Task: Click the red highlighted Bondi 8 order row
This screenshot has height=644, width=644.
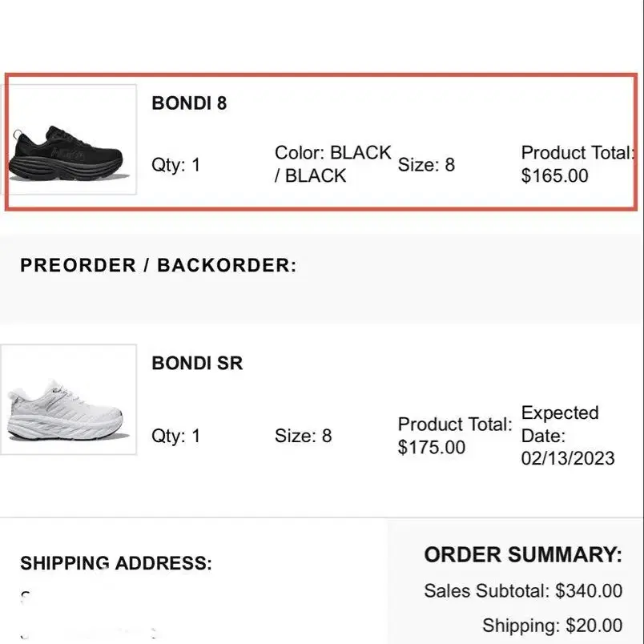Action: point(321,142)
